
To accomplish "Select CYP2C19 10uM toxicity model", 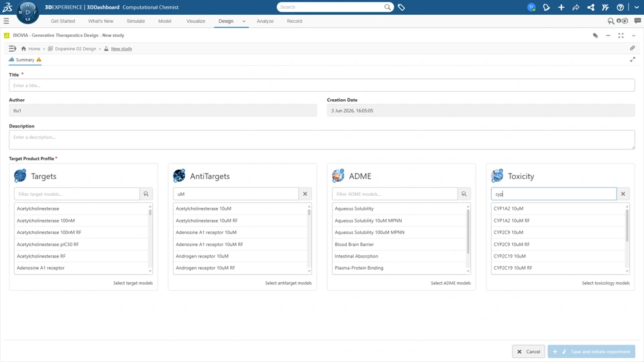I will coord(557,256).
